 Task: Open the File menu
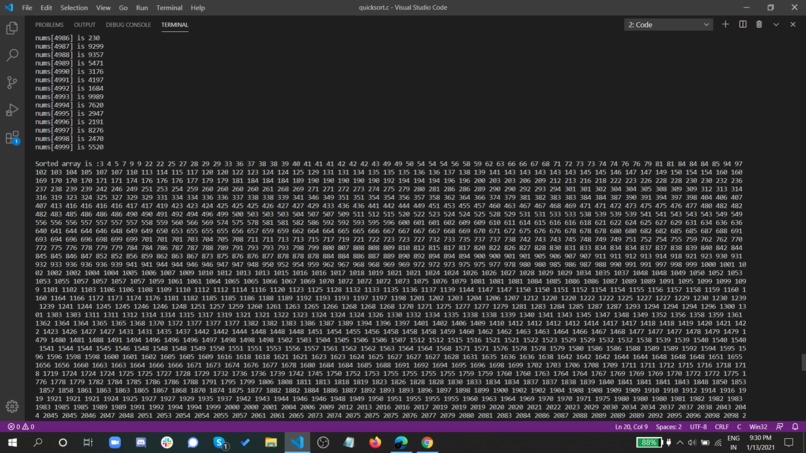point(27,8)
